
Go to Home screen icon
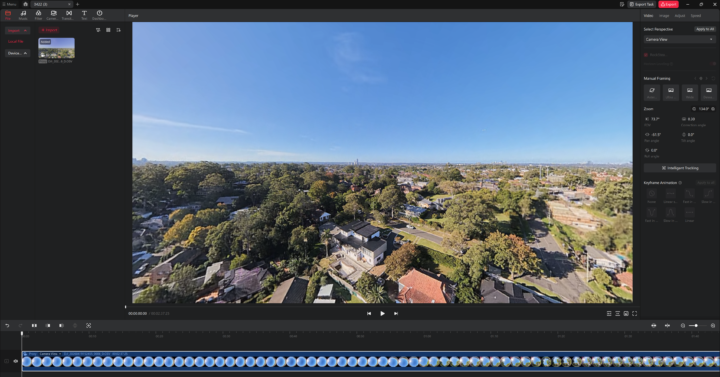click(25, 4)
